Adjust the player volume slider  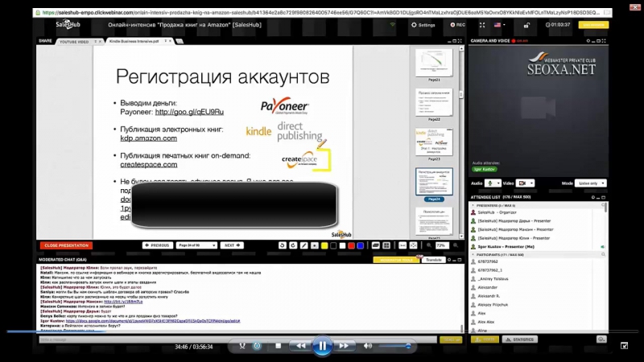pos(394,346)
